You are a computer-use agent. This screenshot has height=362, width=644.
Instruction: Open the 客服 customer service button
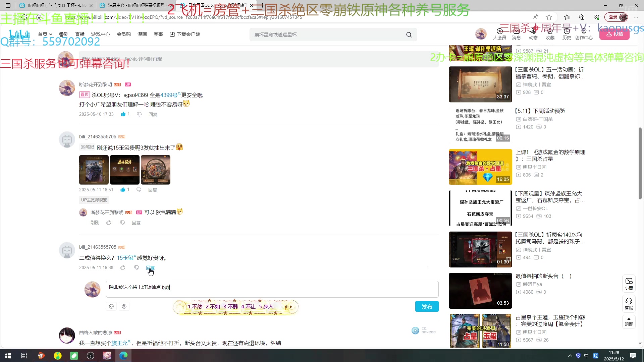pos(629,304)
